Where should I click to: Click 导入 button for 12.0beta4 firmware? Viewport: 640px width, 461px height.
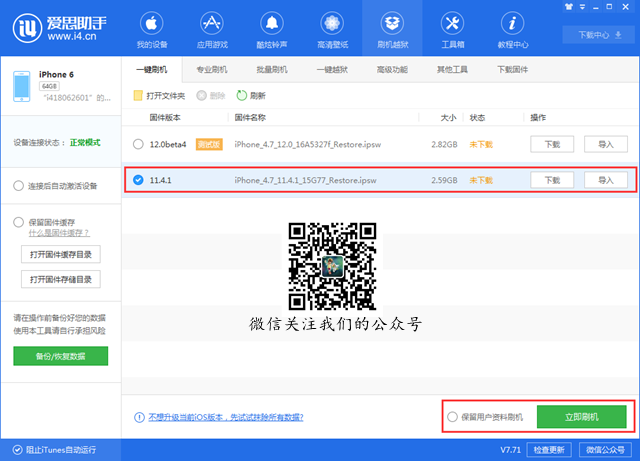pos(606,144)
